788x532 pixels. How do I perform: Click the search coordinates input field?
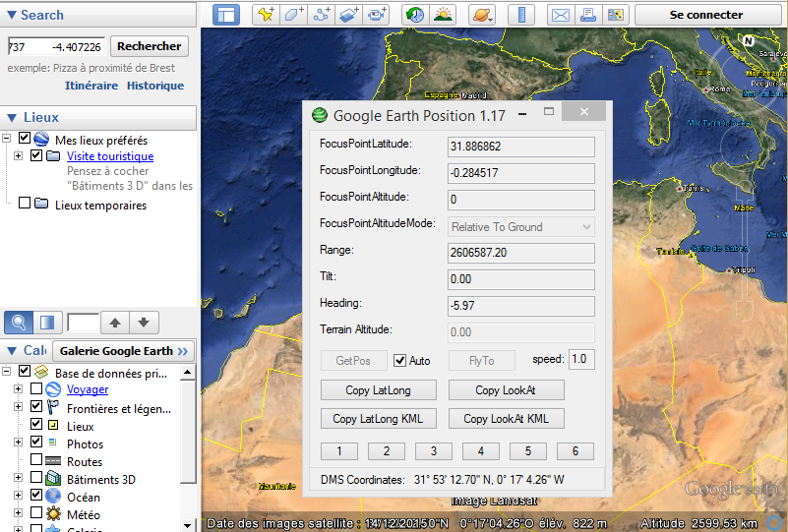(56, 47)
